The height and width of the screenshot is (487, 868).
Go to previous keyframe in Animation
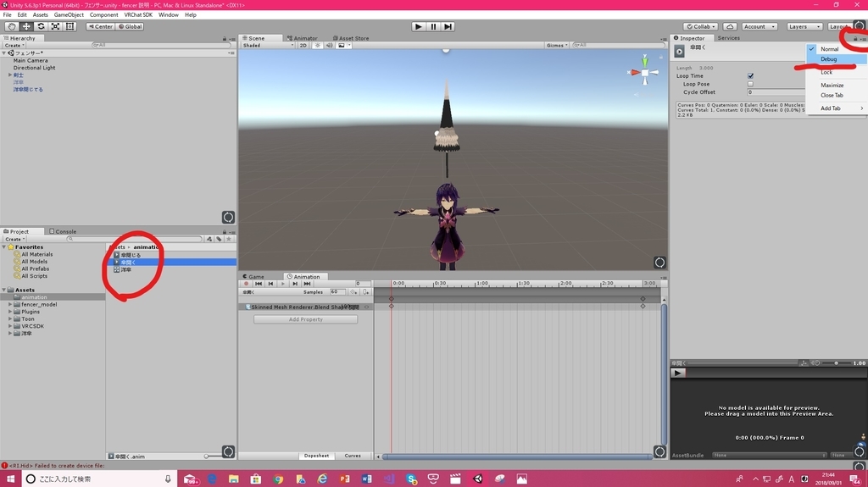(x=270, y=284)
